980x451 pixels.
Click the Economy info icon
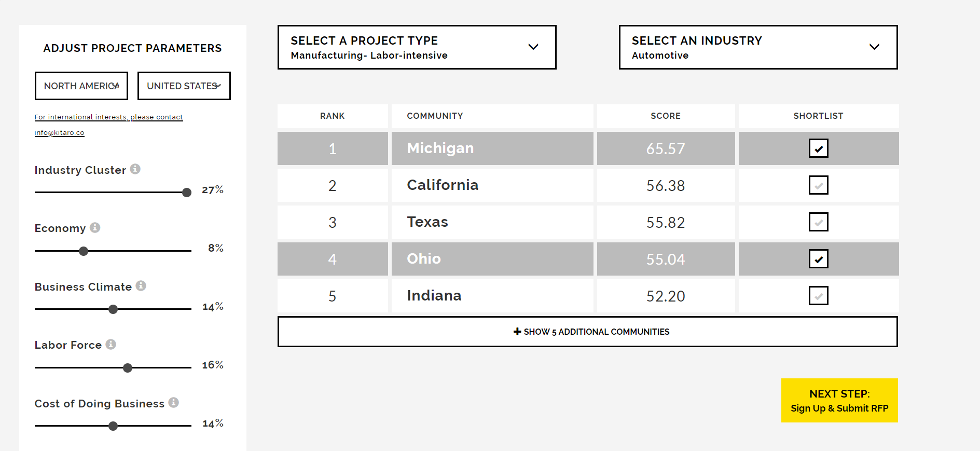[95, 227]
